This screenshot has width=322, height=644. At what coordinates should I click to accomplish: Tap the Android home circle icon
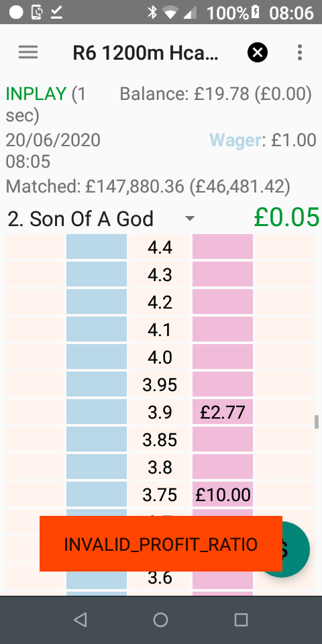(x=160, y=620)
